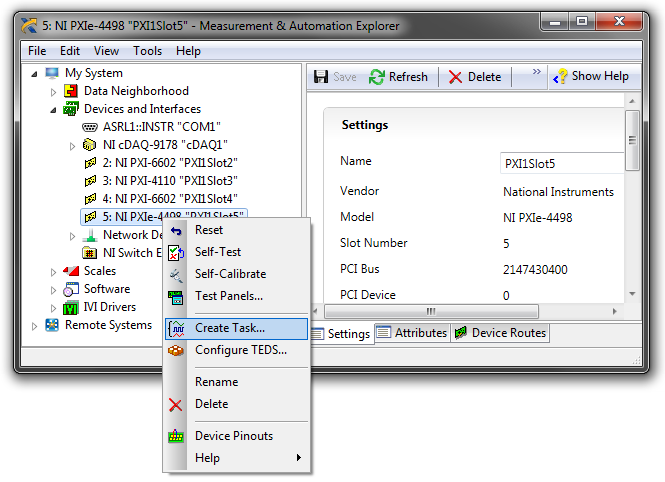Image resolution: width=665 pixels, height=482 pixels.
Task: Click the PXI1Slot4 device icon
Action: tap(90, 199)
